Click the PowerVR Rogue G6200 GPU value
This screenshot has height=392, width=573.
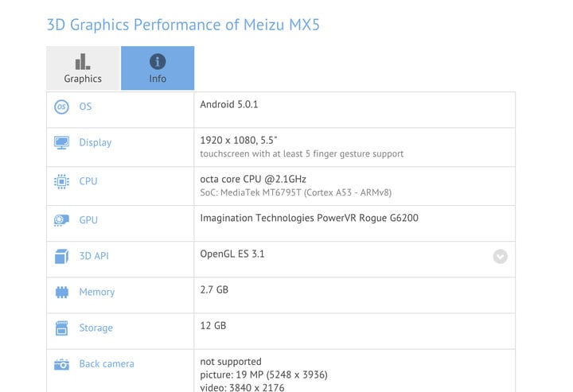coord(310,218)
